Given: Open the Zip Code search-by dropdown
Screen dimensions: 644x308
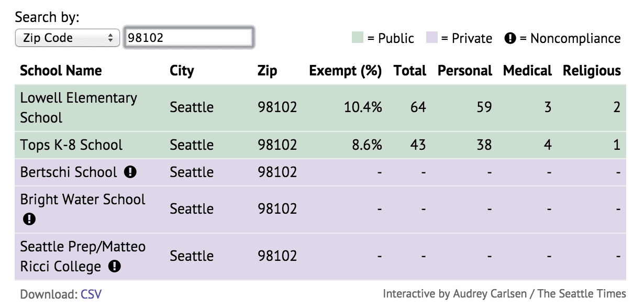Looking at the screenshot, I should tap(68, 38).
